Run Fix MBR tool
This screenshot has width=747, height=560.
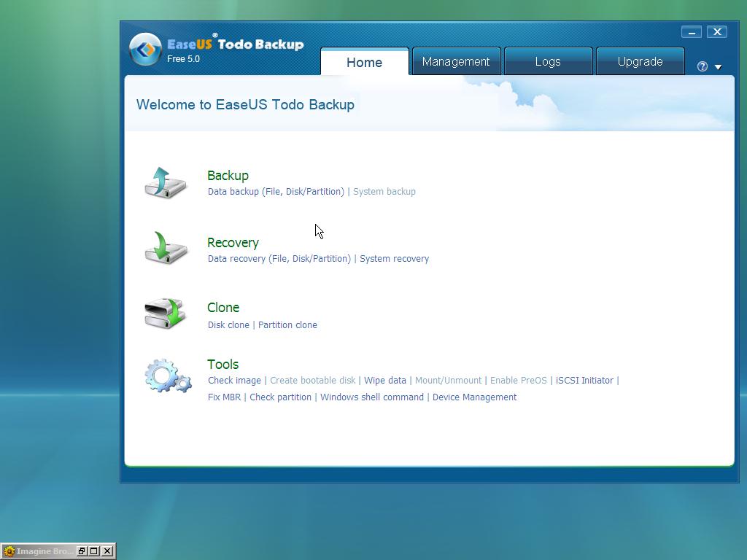[x=224, y=397]
